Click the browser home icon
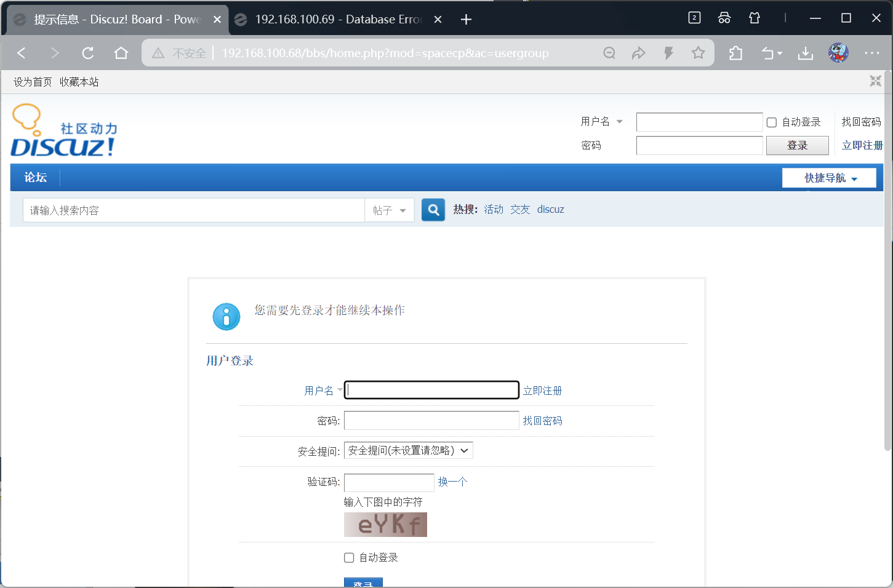Viewport: 893px width, 588px height. (121, 53)
